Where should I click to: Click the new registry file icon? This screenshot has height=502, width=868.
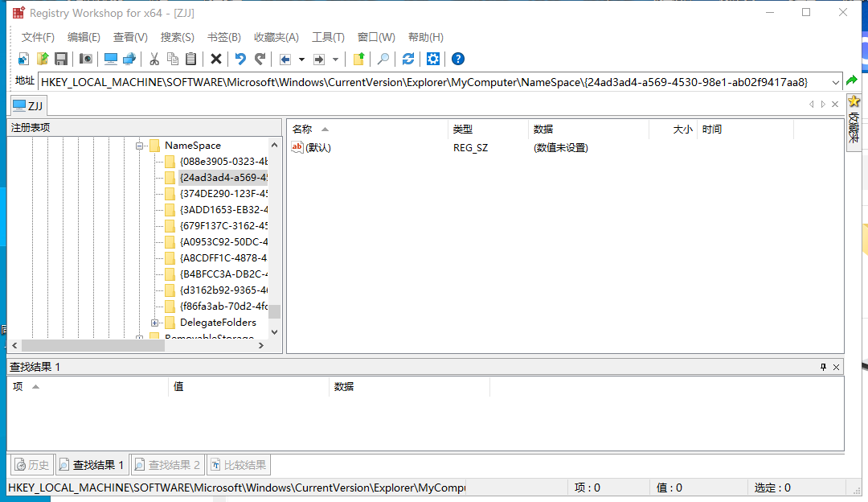[x=23, y=59]
